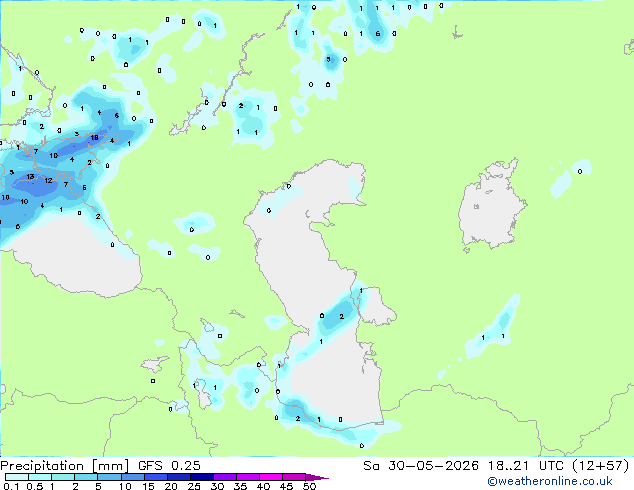This screenshot has width=634, height=490.
Task: Click the legend scale label '45'
Action: [x=286, y=486]
